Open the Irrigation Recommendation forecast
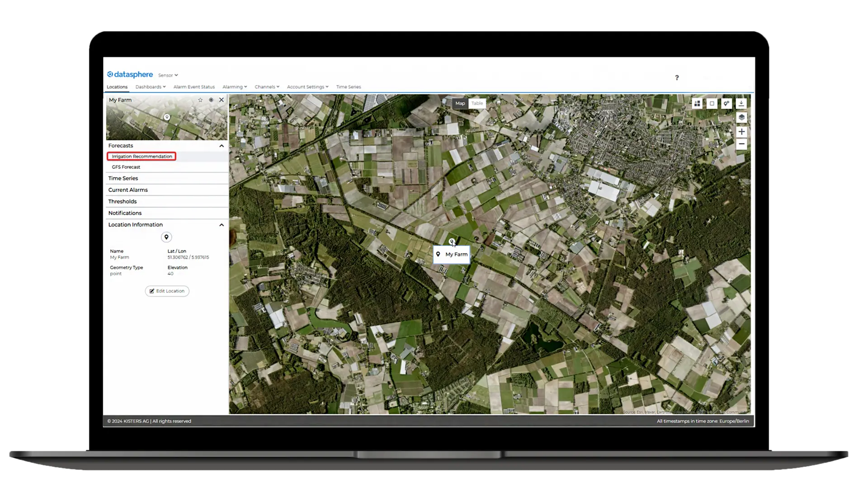Viewport: 868px width, 502px height. [142, 156]
